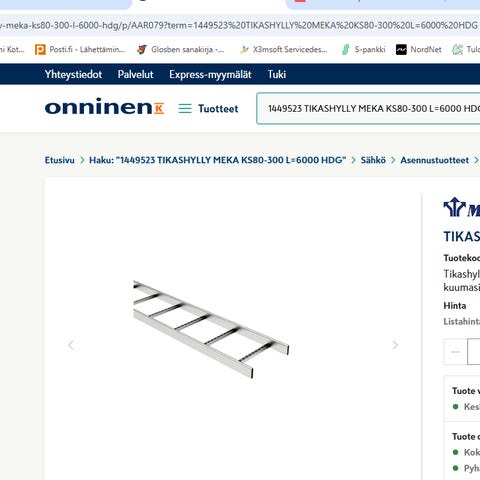480x480 pixels.
Task: Open the NordNet bookmark
Action: 418,50
